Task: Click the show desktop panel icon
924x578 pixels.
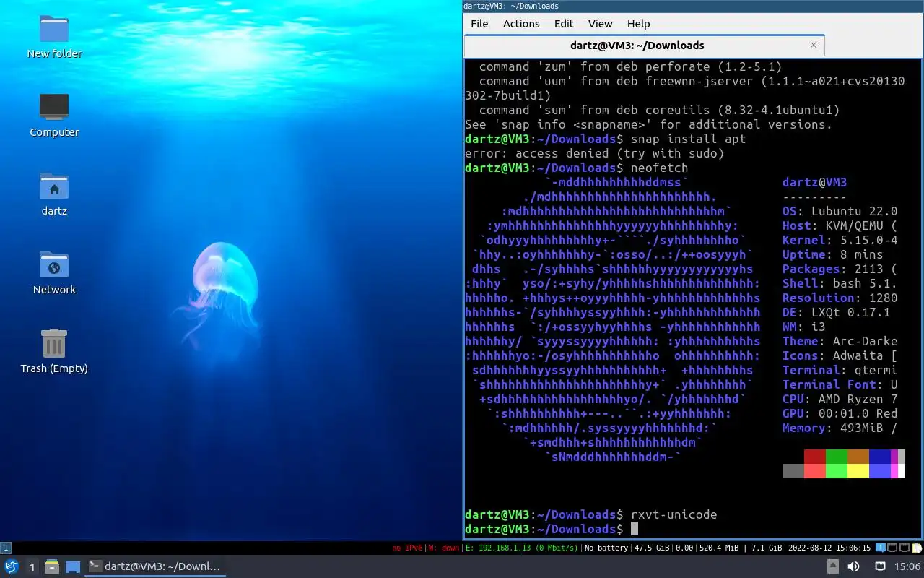Action: pos(73,566)
